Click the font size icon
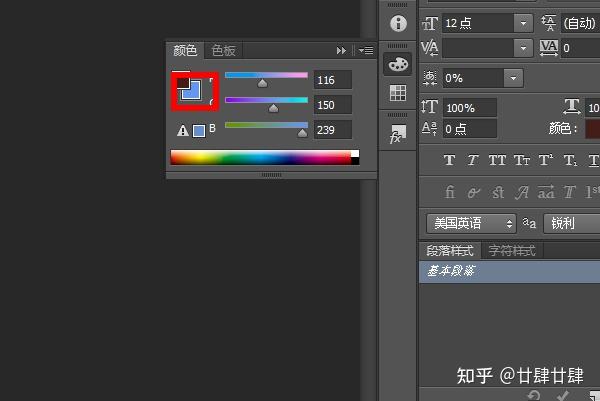This screenshot has width=600, height=401. 429,24
